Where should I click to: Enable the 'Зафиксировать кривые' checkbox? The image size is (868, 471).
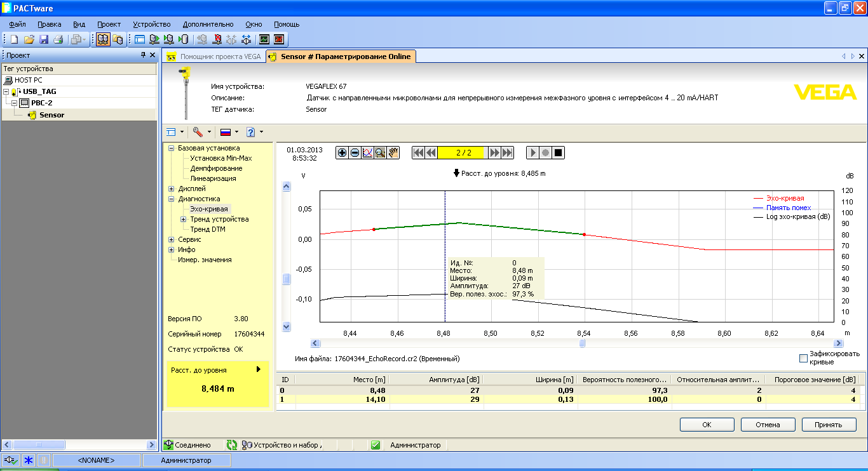click(803, 358)
